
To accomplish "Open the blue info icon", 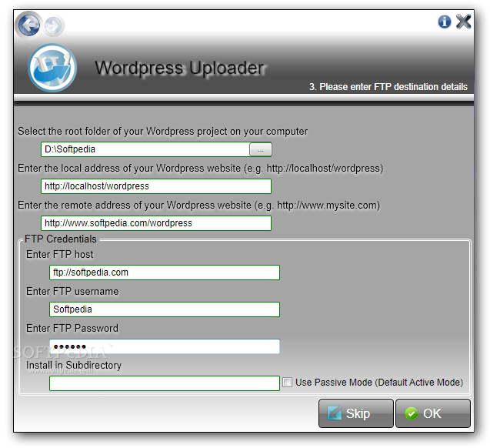I will tap(444, 22).
